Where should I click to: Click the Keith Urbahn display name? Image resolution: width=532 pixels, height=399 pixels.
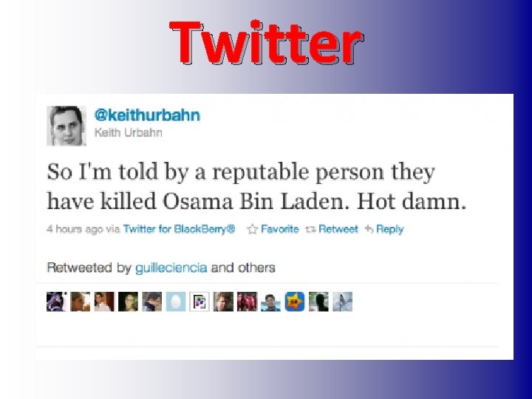point(129,132)
